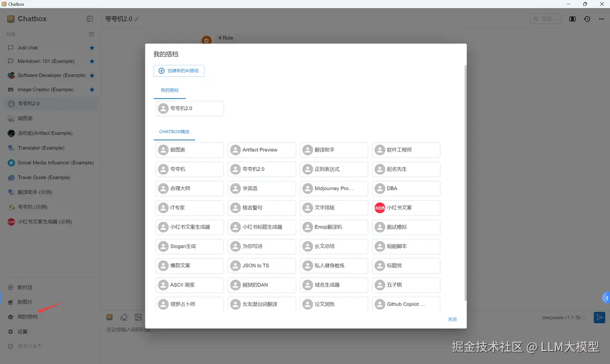Choose the 翻译助手 partner card

coord(334,150)
